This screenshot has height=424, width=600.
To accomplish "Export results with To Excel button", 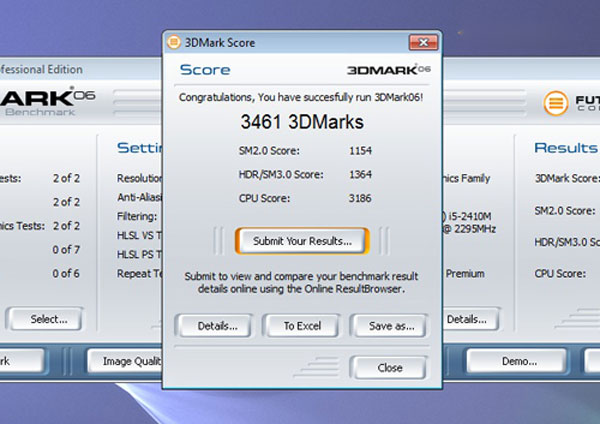I will tap(302, 326).
